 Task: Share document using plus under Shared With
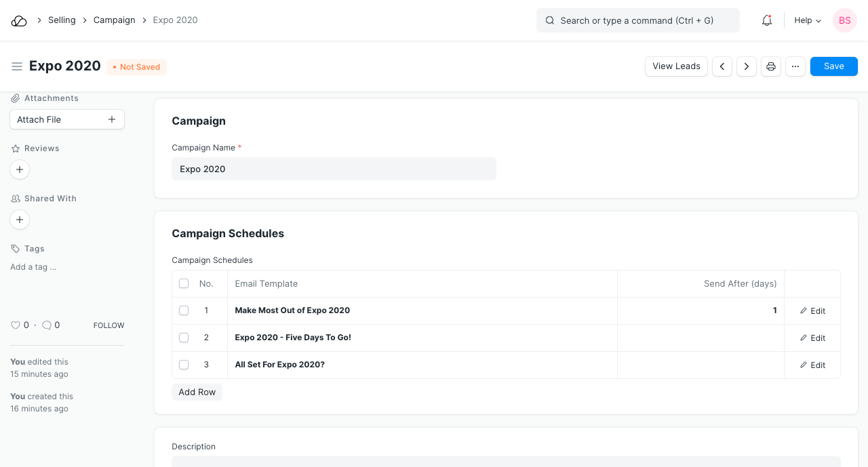pyautogui.click(x=20, y=220)
